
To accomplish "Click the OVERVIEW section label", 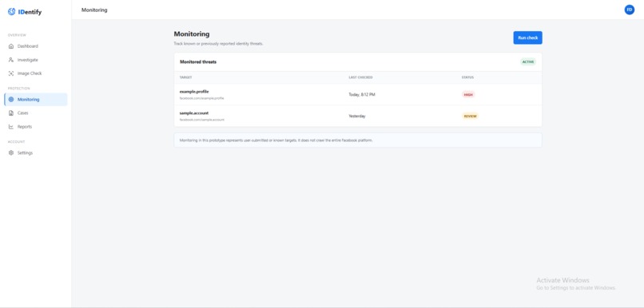I will pyautogui.click(x=17, y=35).
